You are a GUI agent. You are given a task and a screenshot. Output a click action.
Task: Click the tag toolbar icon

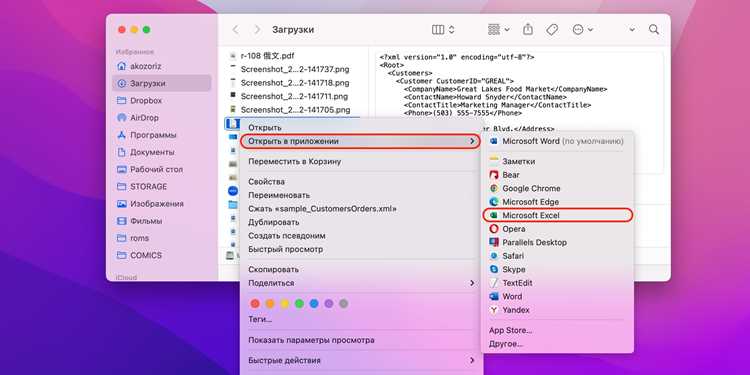pos(552,30)
